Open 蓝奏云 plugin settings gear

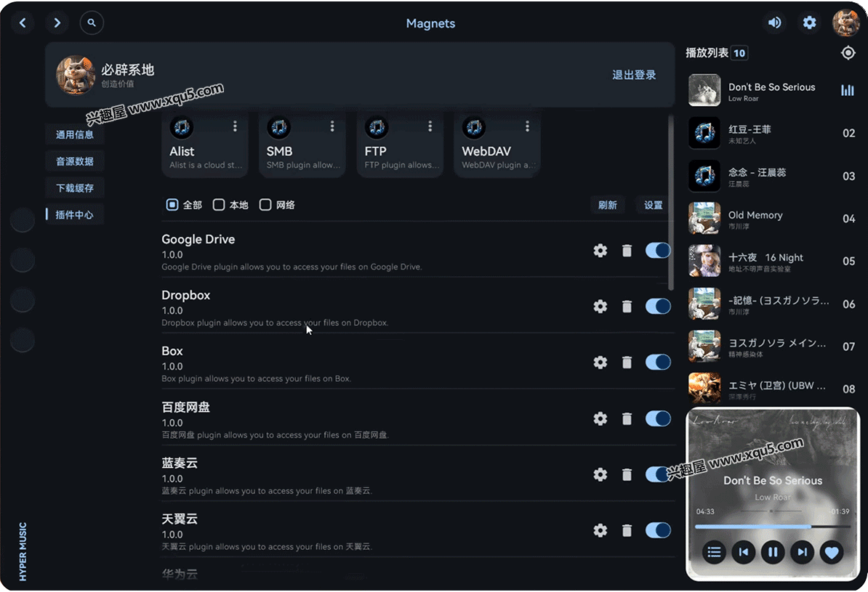tap(600, 475)
